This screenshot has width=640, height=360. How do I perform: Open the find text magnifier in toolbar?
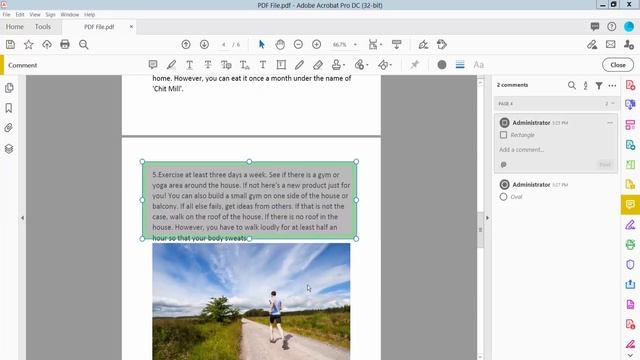tap(84, 44)
